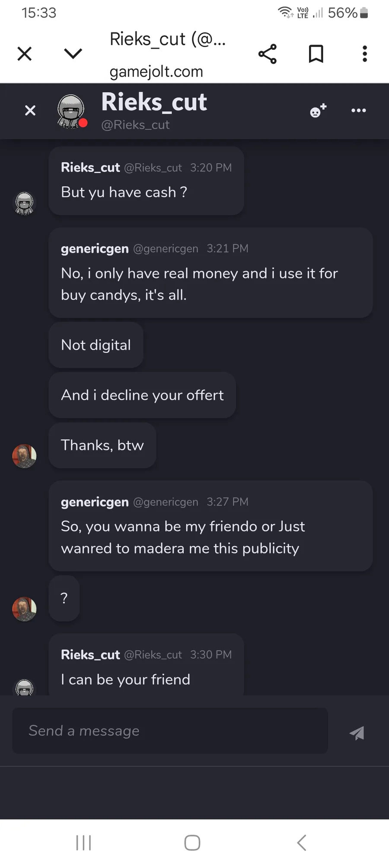This screenshot has height=868, width=389.
Task: Tap the share icon
Action: click(x=268, y=54)
